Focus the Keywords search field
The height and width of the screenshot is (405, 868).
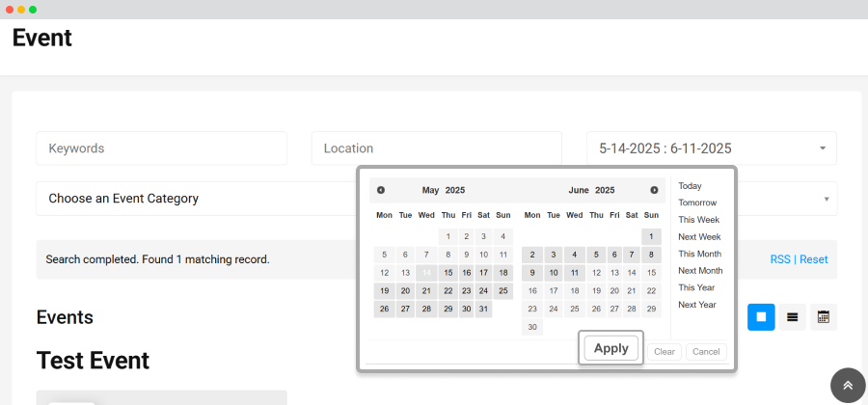162,148
